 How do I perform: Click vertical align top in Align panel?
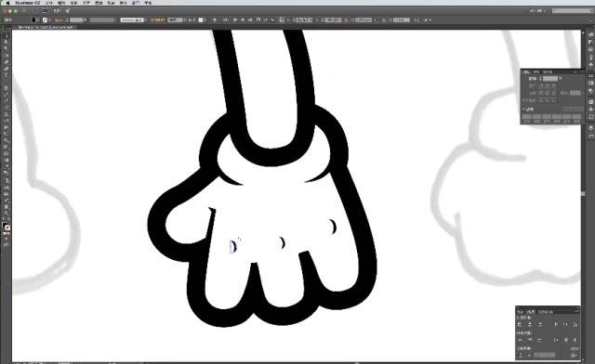pos(556,325)
